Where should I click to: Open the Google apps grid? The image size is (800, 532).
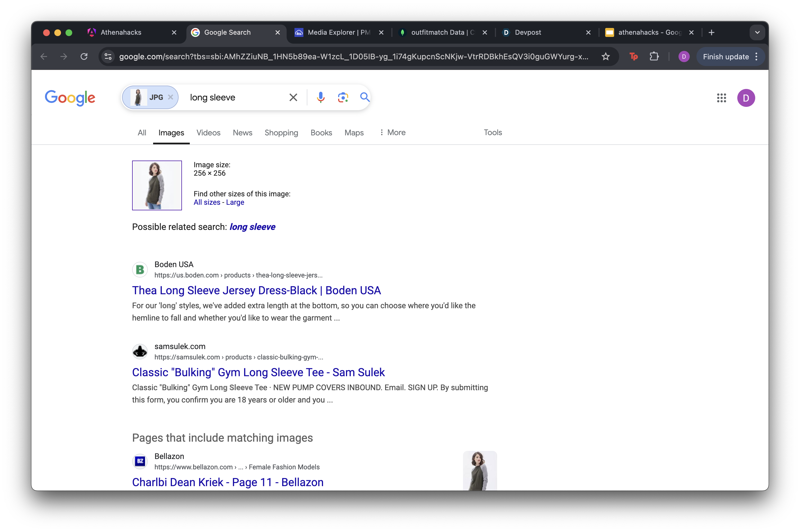coord(721,98)
